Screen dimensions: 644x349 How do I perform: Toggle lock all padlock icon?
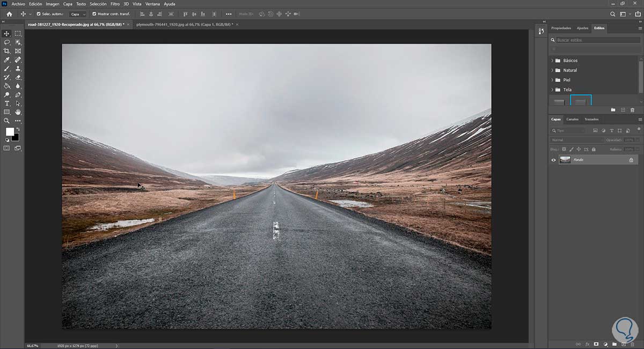pyautogui.click(x=594, y=149)
